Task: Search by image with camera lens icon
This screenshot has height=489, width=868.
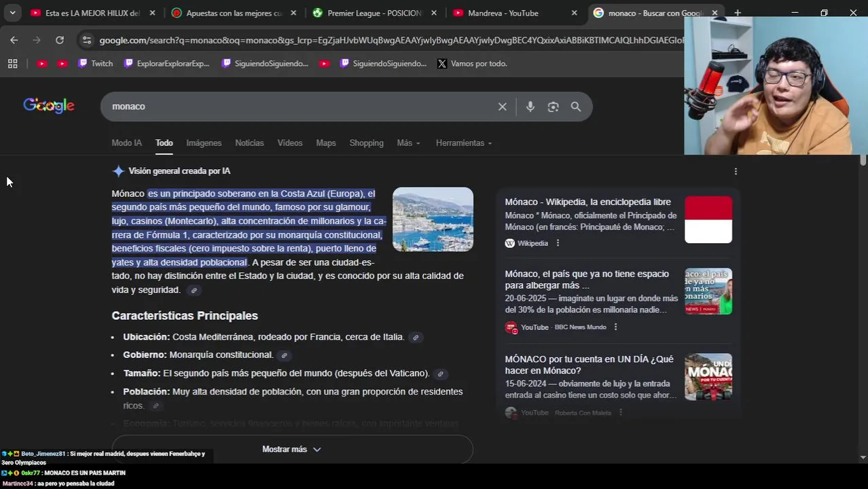Action: (x=553, y=107)
